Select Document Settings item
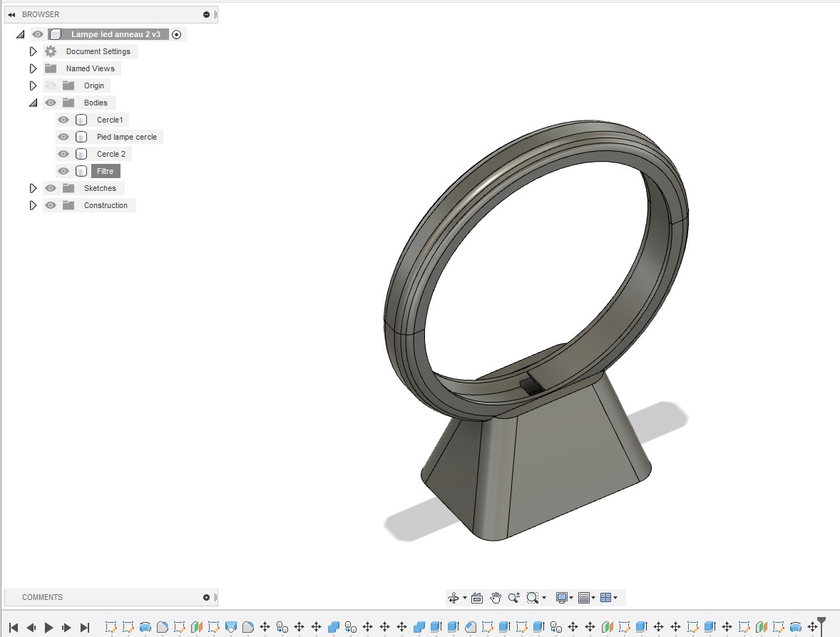Viewport: 840px width, 637px height. pyautogui.click(x=98, y=51)
